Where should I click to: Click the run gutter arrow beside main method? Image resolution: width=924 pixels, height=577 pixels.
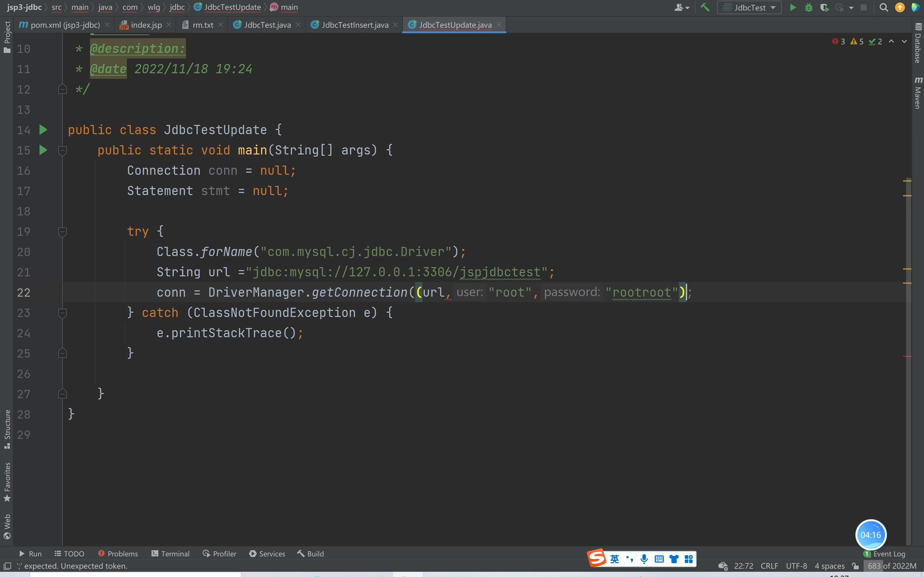(43, 150)
